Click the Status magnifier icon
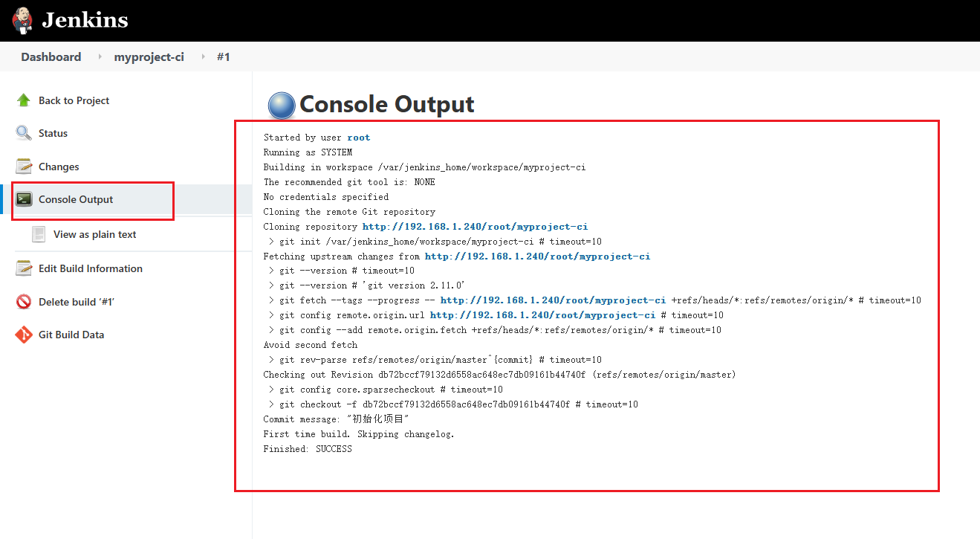 tap(24, 133)
